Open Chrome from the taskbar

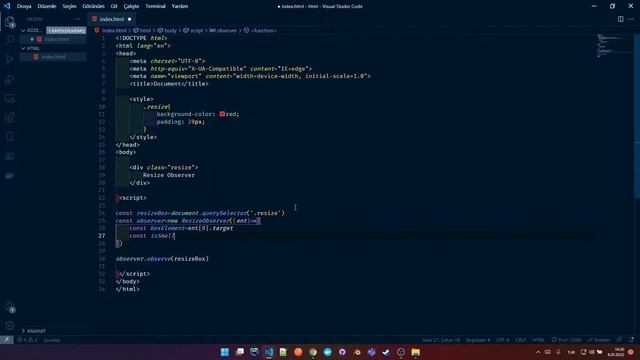[313, 352]
